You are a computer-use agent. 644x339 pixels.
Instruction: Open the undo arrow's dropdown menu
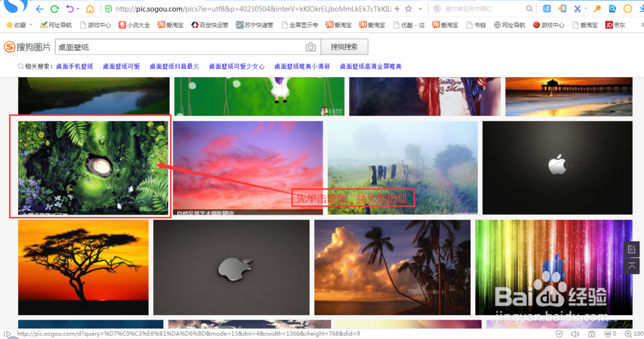pyautogui.click(x=78, y=8)
